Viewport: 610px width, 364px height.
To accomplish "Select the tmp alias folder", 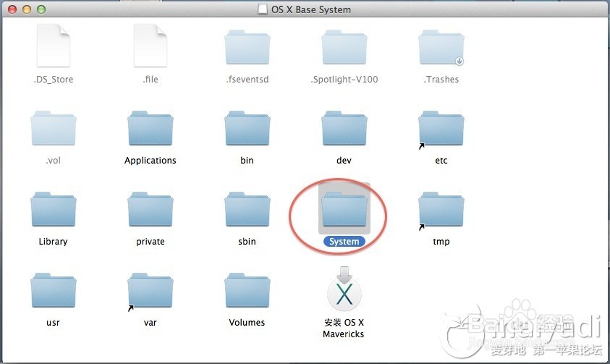I will 441,210.
